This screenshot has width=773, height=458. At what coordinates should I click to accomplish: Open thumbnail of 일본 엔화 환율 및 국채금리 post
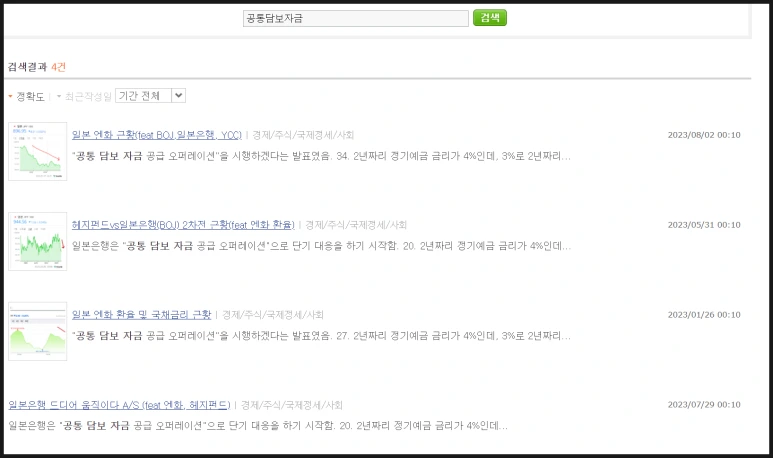tap(37, 331)
